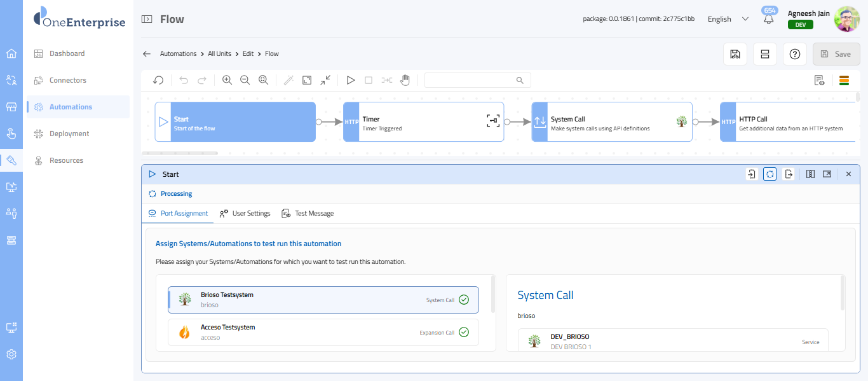868x381 pixels.
Task: Select the hand pan tool
Action: pyautogui.click(x=405, y=80)
